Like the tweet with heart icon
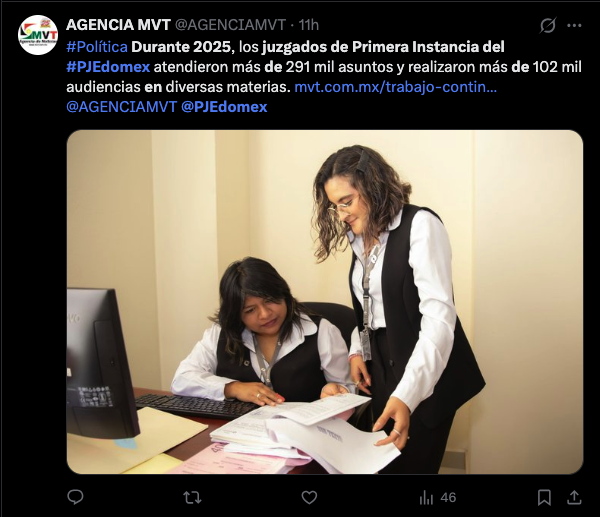The height and width of the screenshot is (517, 600). [x=309, y=497]
